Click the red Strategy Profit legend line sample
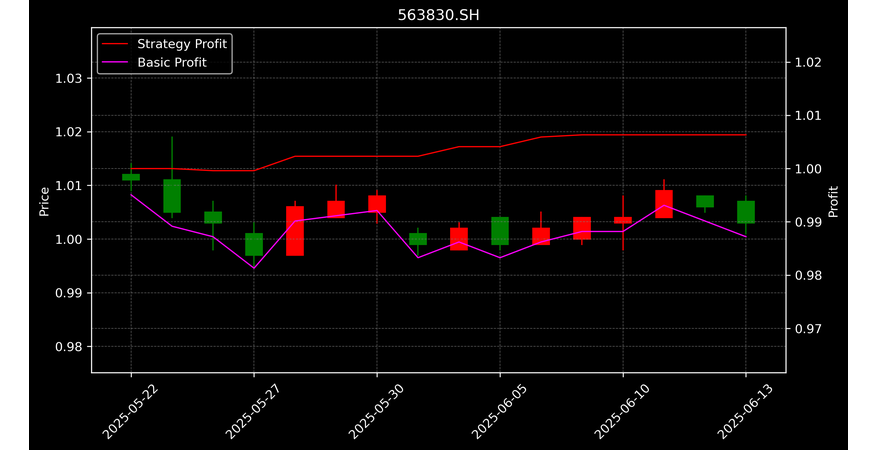 tap(114, 44)
